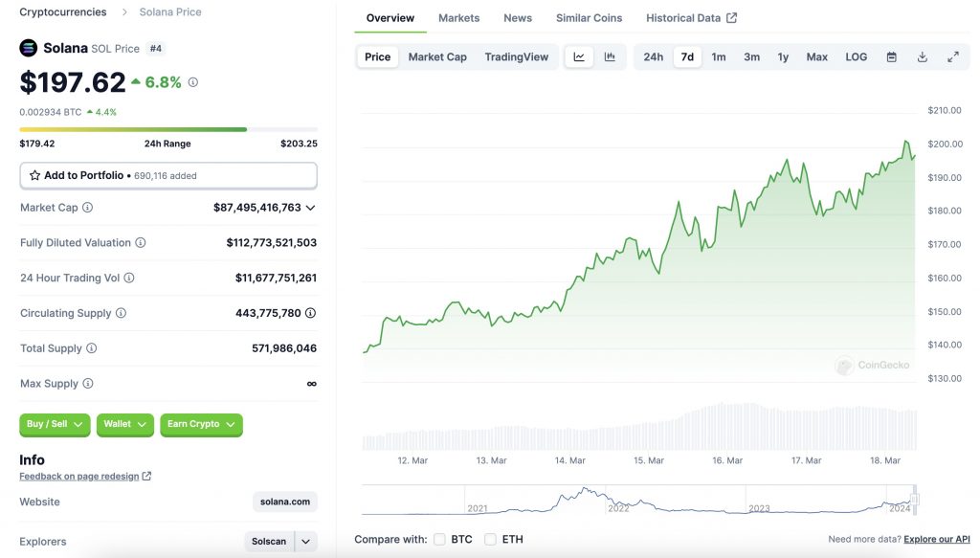The image size is (980, 558).
Task: Click info icon next to Circulating Supply value
Action: [x=310, y=313]
